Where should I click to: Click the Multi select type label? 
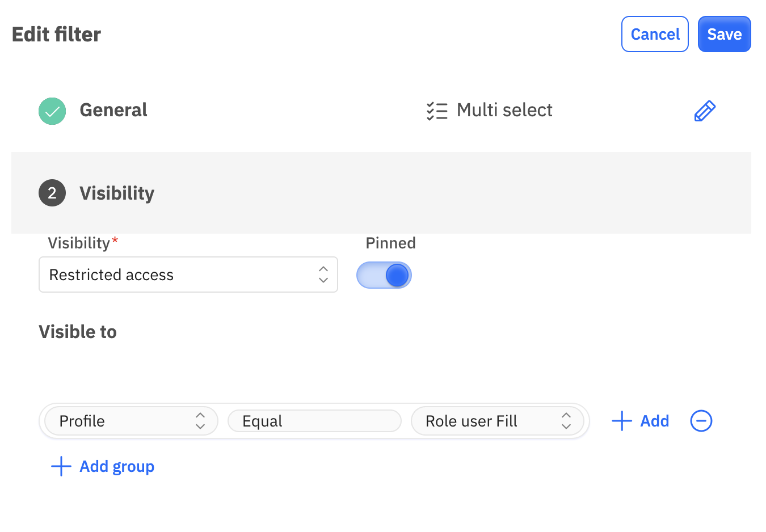click(504, 110)
